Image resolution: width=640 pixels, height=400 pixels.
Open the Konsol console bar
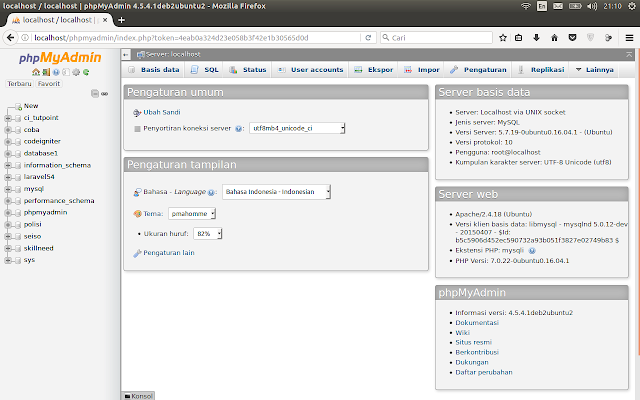click(x=138, y=396)
